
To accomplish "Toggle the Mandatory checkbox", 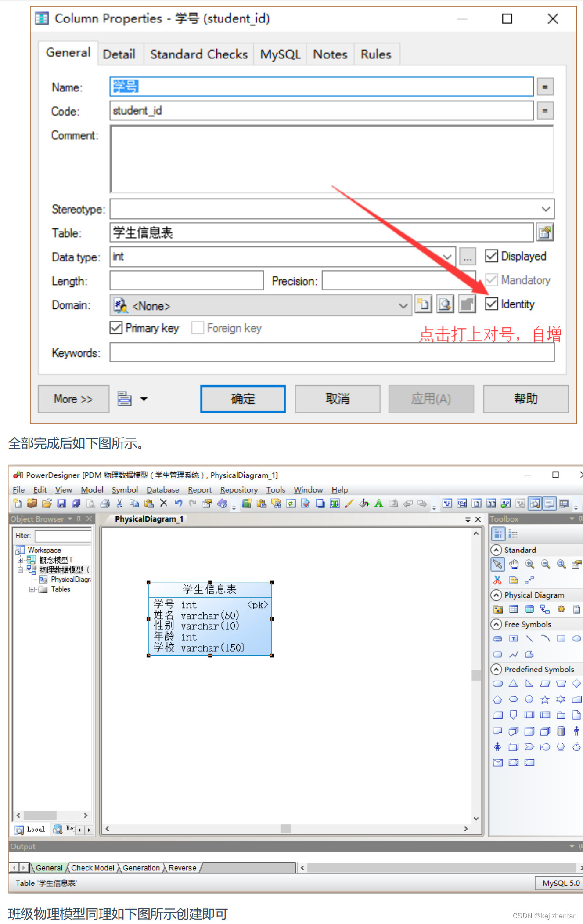I will [492, 280].
